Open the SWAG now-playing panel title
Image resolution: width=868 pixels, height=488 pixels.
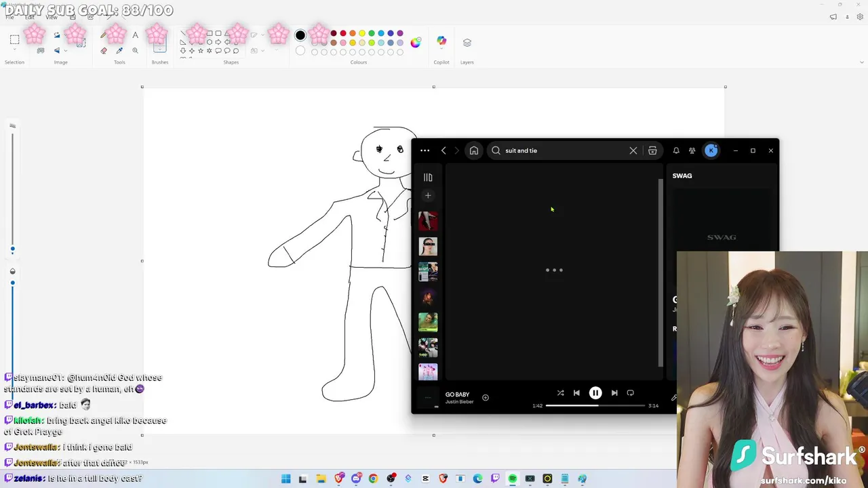[x=682, y=176]
